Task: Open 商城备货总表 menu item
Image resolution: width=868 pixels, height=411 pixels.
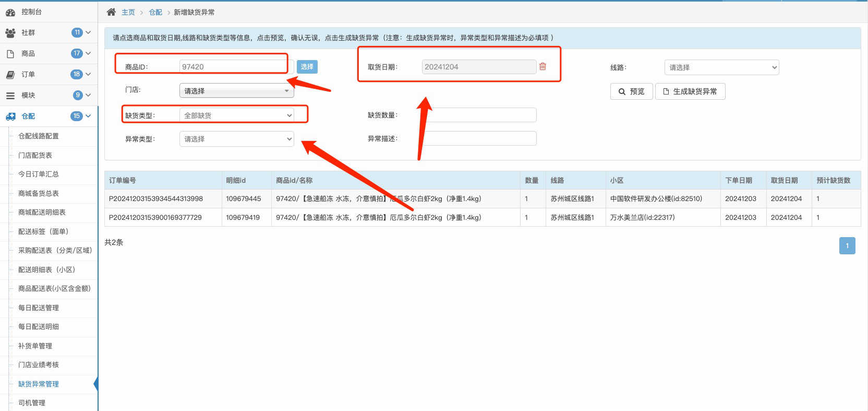Action: point(39,193)
